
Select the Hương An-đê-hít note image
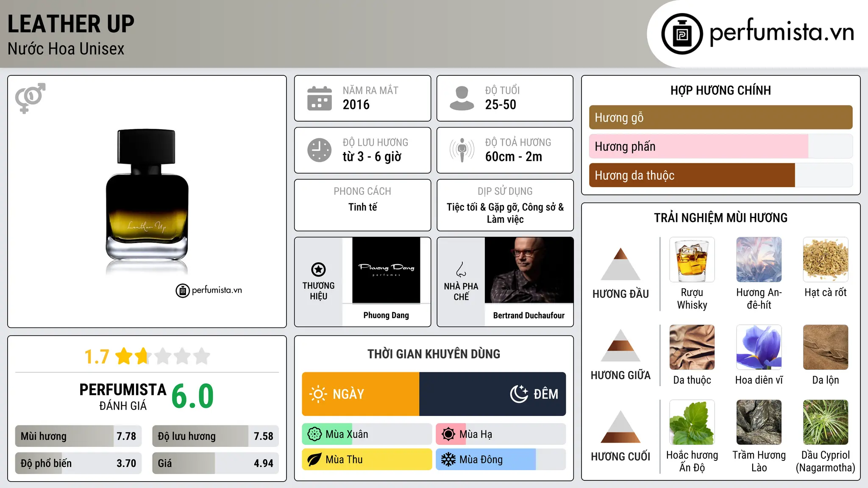[759, 260]
